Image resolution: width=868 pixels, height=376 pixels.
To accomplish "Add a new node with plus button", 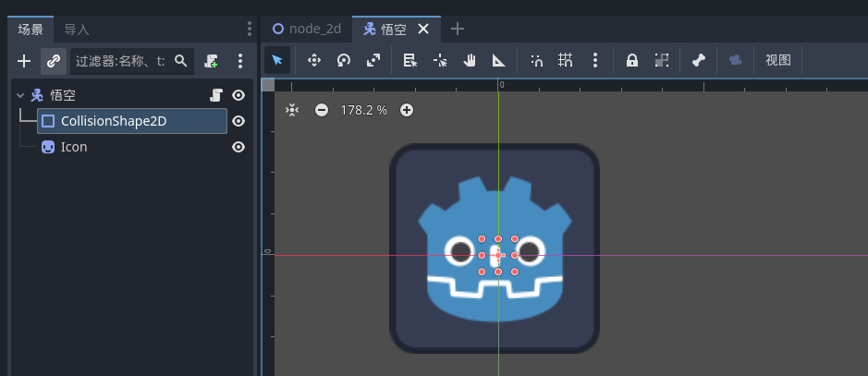I will [x=25, y=61].
